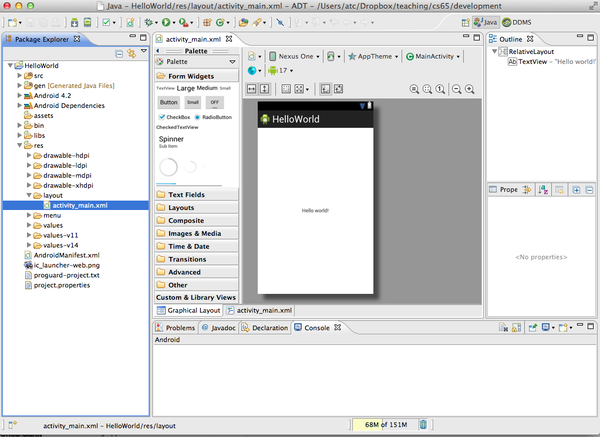600x437 pixels.
Task: Open the MainActivity association dropdown
Action: pos(433,56)
